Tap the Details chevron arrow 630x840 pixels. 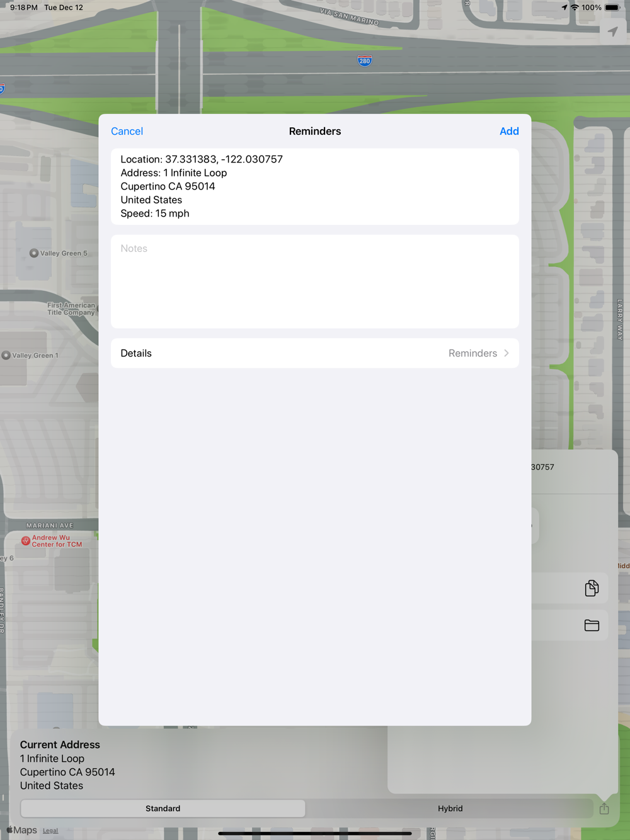tap(507, 353)
